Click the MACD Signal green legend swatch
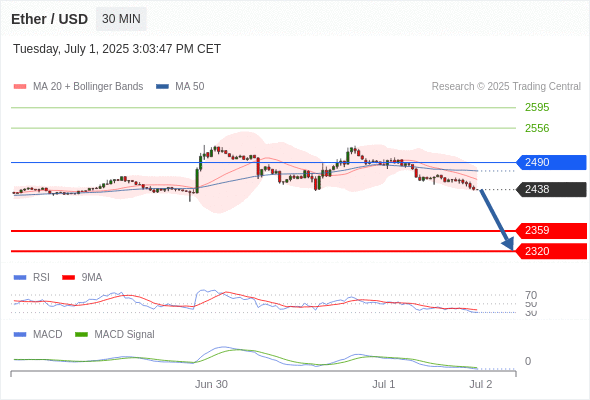 [81, 335]
